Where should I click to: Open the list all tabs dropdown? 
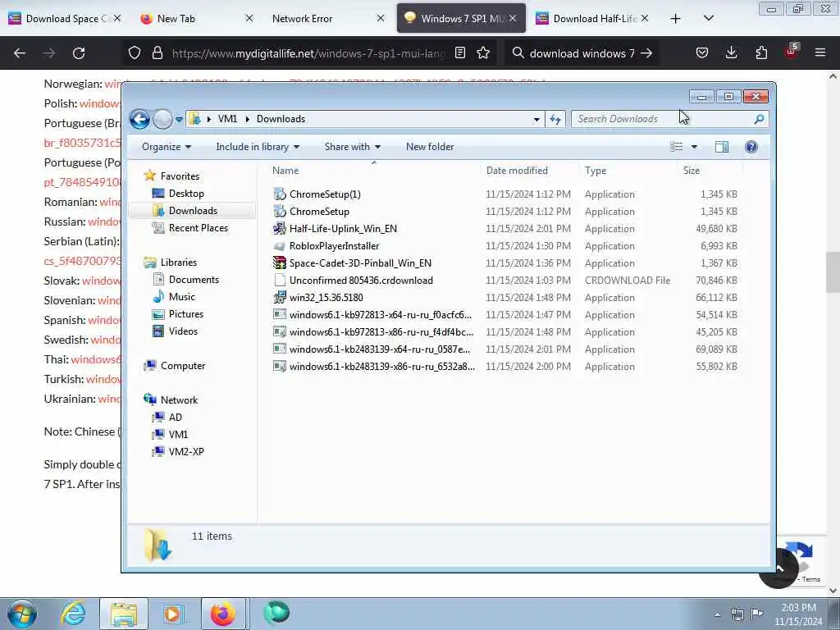(708, 19)
